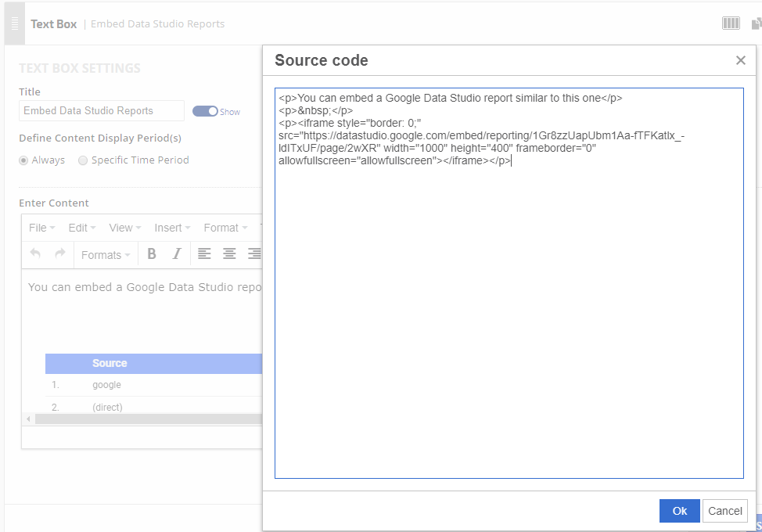762x532 pixels.
Task: Close the Source code dialog with X
Action: click(x=740, y=61)
